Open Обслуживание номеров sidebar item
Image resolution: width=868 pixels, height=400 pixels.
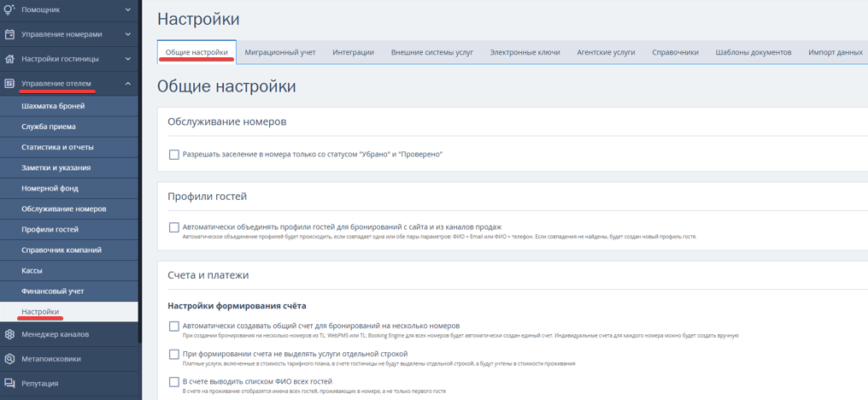pos(69,209)
